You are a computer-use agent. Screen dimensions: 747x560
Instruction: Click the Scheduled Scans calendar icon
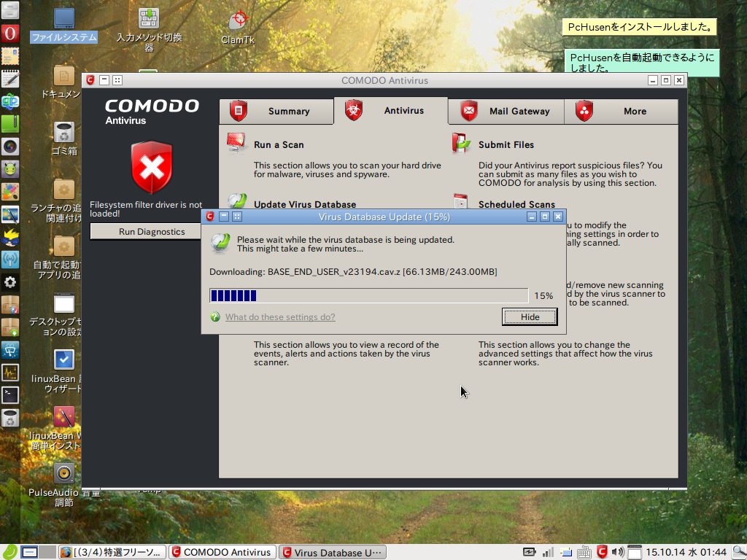461,201
